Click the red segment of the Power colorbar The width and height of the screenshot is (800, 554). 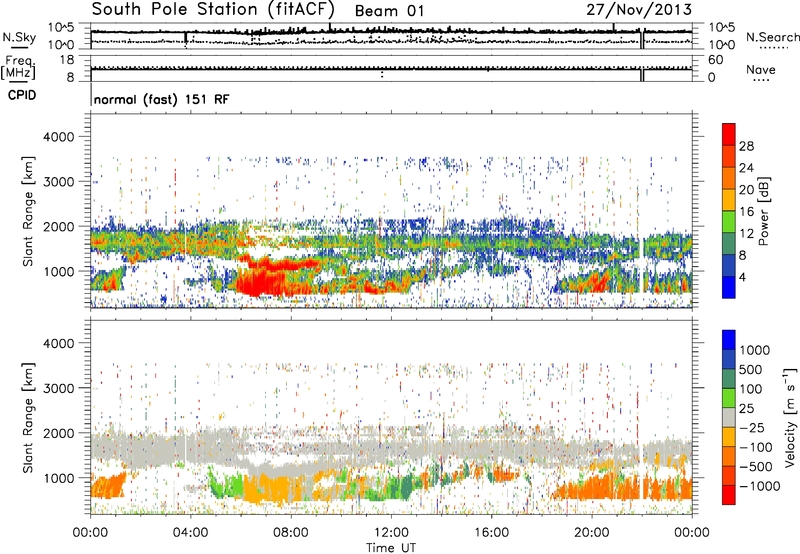point(729,134)
